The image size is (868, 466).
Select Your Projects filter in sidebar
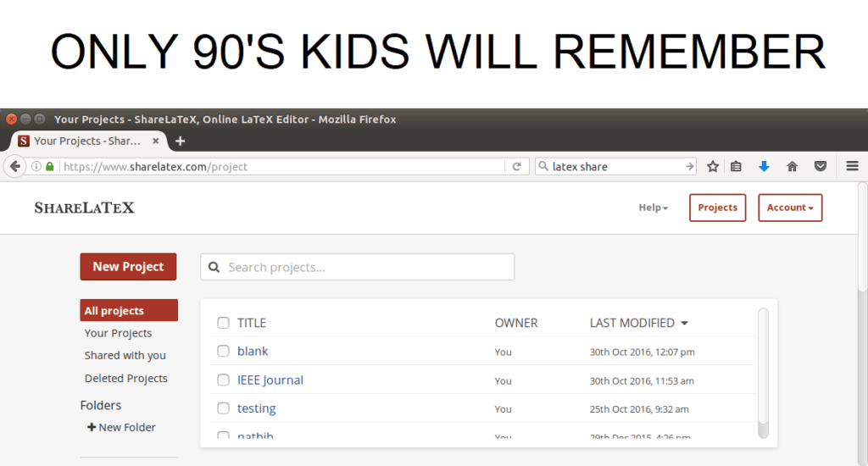(x=118, y=333)
